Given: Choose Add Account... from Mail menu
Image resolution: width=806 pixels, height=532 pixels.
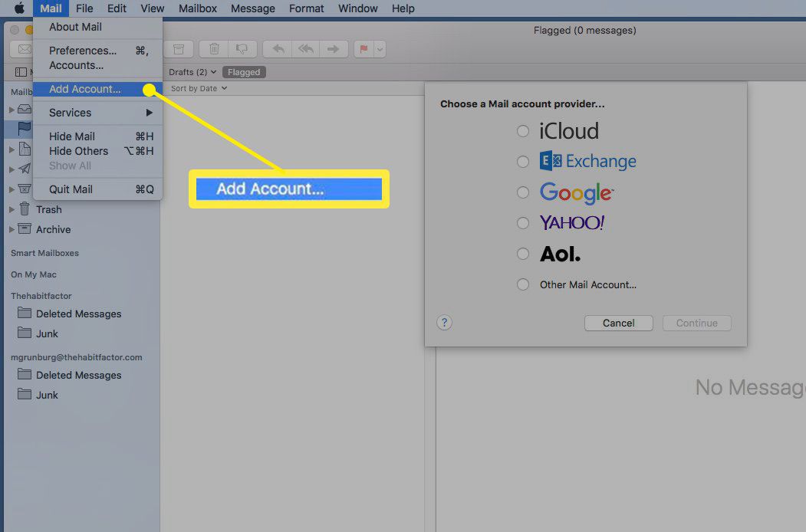Looking at the screenshot, I should [x=97, y=90].
